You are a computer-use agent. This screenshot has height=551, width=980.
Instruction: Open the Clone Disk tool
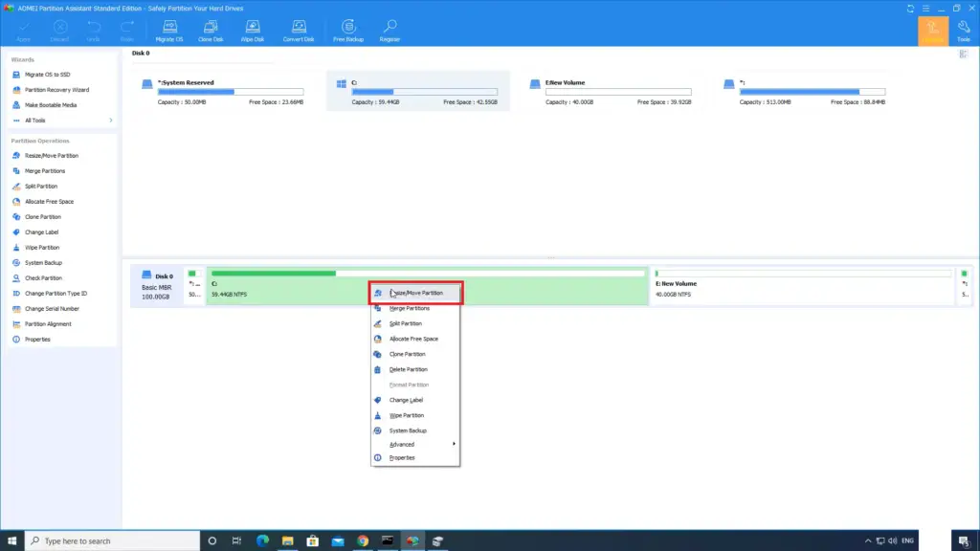(x=211, y=31)
